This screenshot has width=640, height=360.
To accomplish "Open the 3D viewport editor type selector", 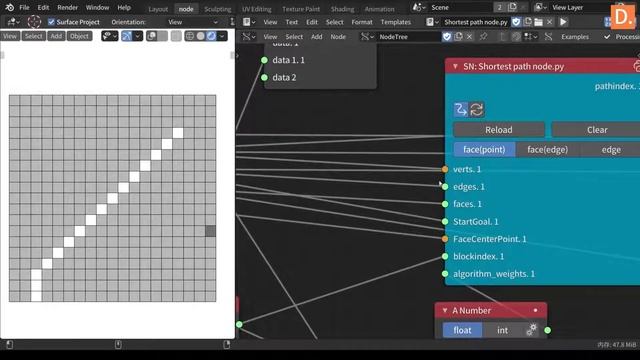I will pyautogui.click(x=13, y=22).
